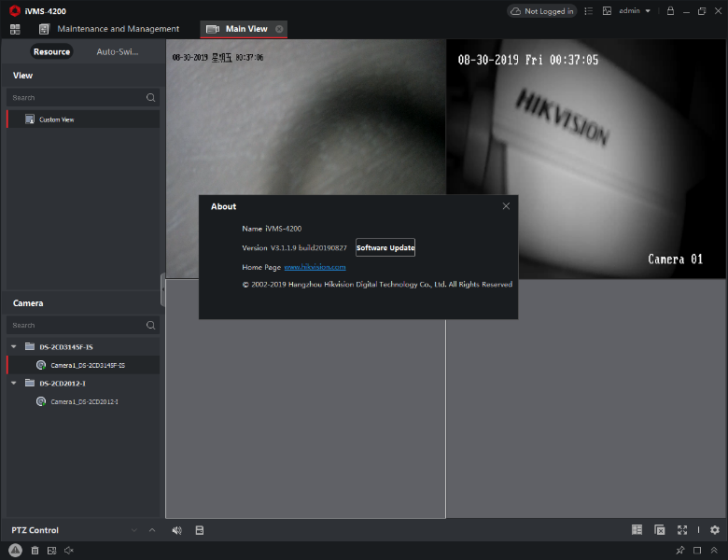Select the Auto-Switch tab
Viewport: 728px width, 560px height.
coord(117,51)
